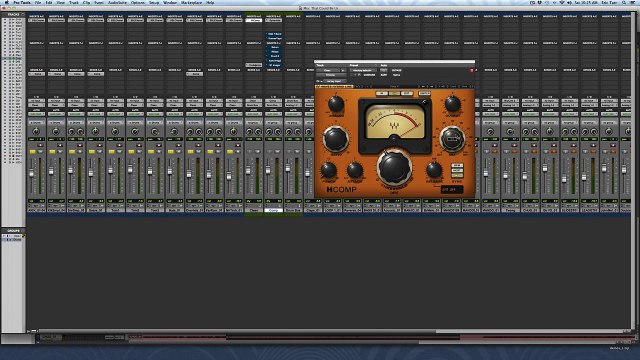The image size is (640, 360).
Task: Click the H-Comp Release knob
Action: coord(434,170)
